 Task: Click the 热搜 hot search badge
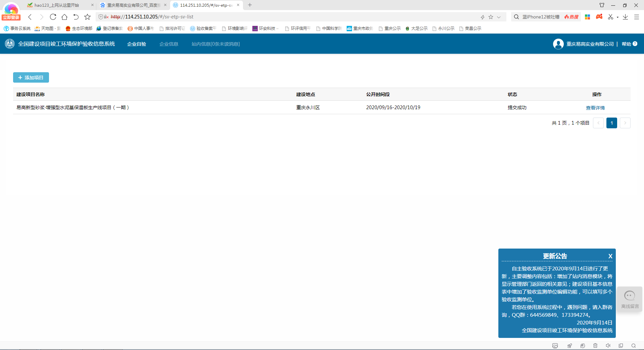pos(572,17)
